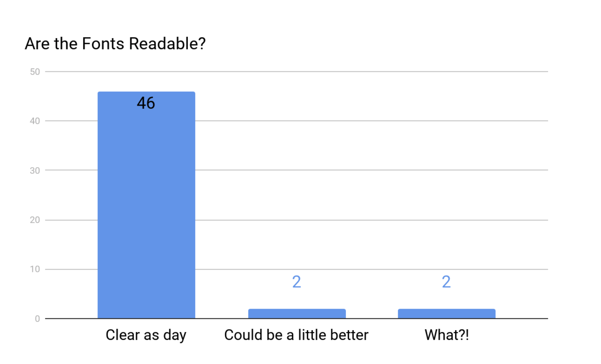The width and height of the screenshot is (601, 364).
Task: Click the 50 y-axis tick label
Action: click(35, 72)
